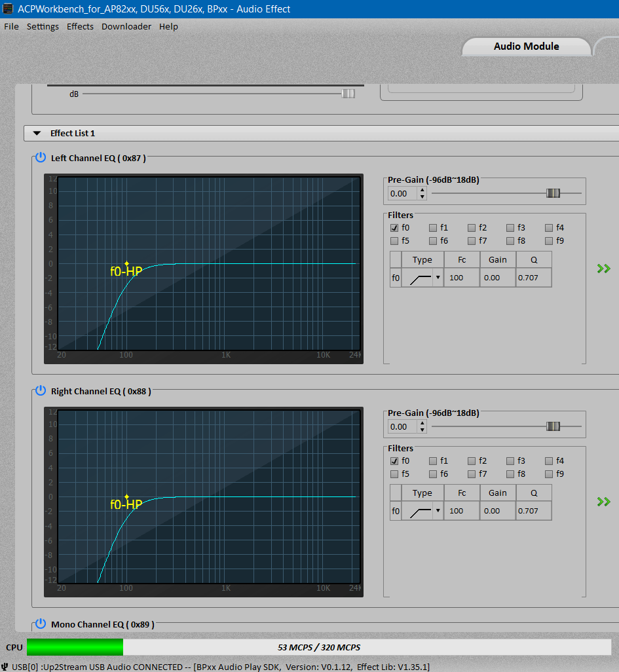
Task: Enable f4 filter in Right Channel EQ
Action: [x=549, y=461]
